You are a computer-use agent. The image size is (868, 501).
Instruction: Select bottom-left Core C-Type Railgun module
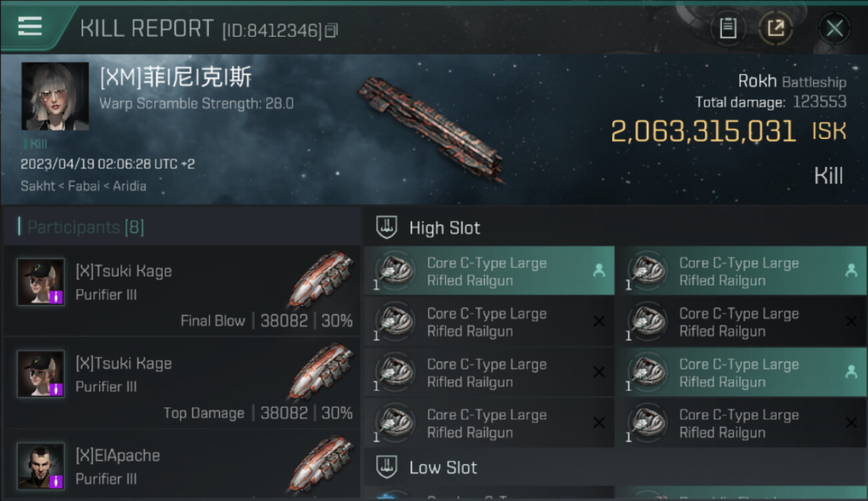click(x=489, y=424)
